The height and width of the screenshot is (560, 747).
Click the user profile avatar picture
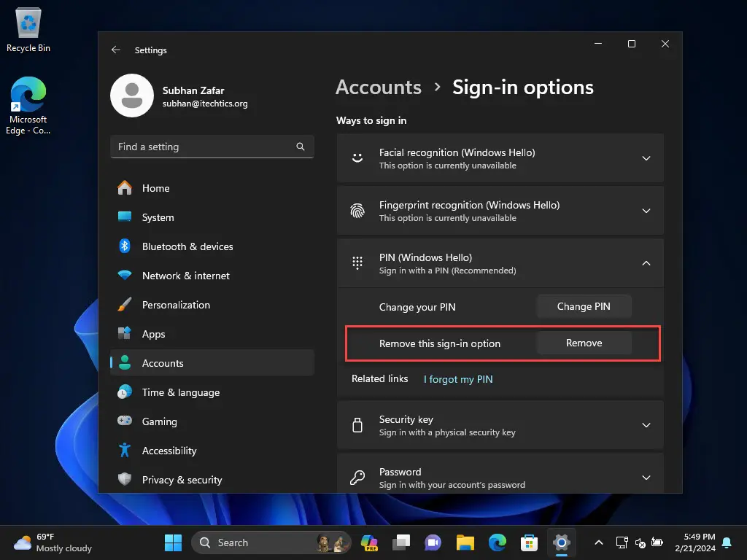[x=132, y=96]
